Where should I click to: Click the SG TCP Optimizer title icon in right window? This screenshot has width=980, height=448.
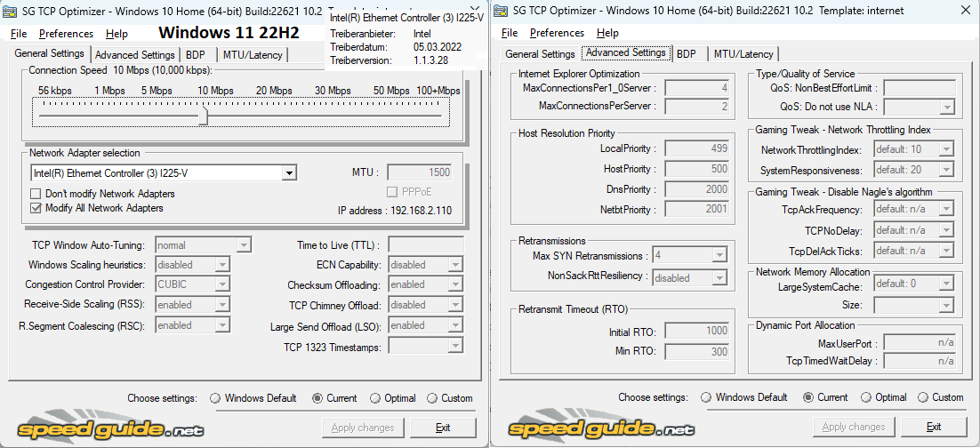click(x=500, y=10)
